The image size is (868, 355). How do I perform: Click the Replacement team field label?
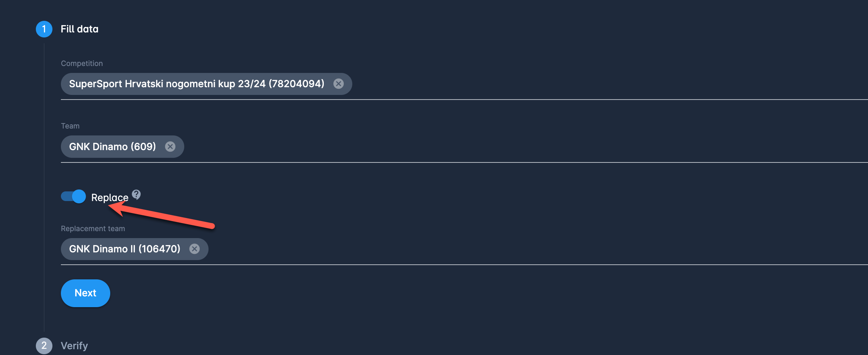pyautogui.click(x=93, y=228)
